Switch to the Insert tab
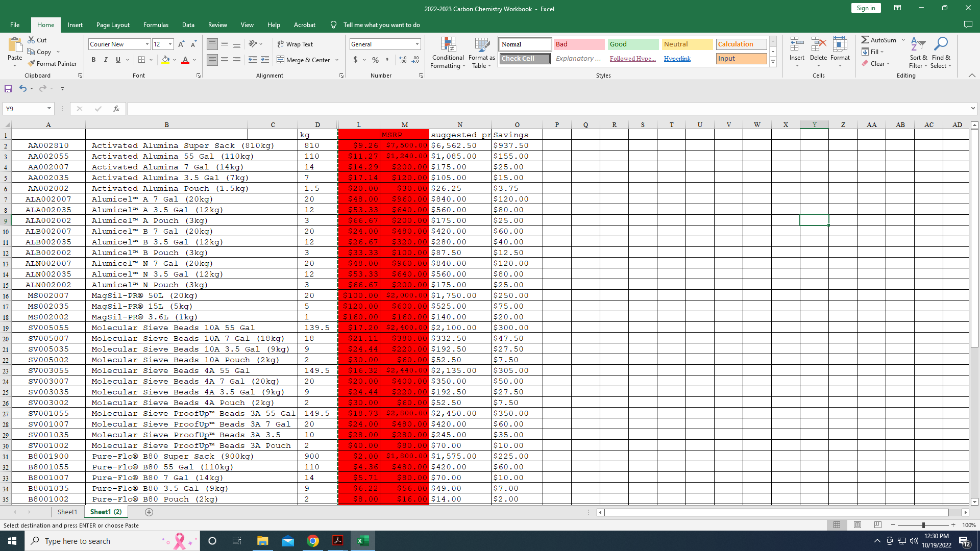 (x=75, y=24)
